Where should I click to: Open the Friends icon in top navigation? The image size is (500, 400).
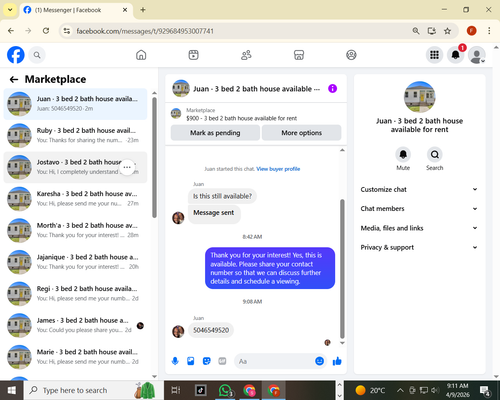tap(246, 55)
